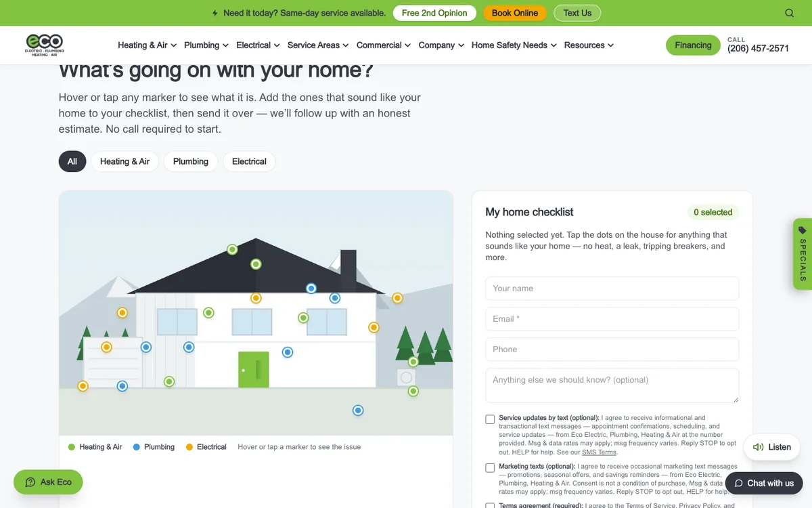
Task: Click the blue marker at the garage's right edge
Action: pos(146,347)
